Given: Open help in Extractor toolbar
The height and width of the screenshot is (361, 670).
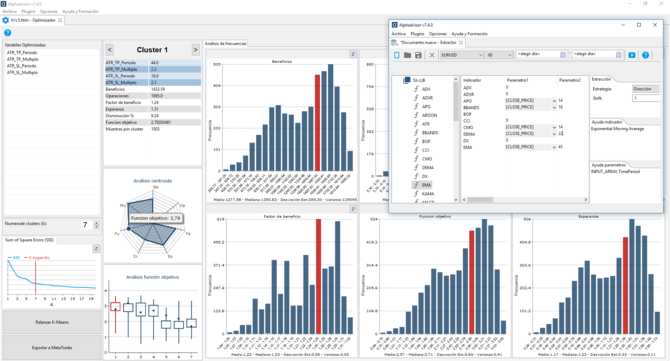Looking at the screenshot, I should click(x=646, y=55).
